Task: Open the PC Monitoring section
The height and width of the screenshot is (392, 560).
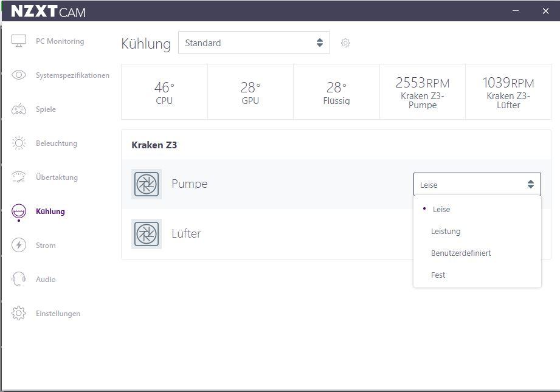Action: click(60, 41)
